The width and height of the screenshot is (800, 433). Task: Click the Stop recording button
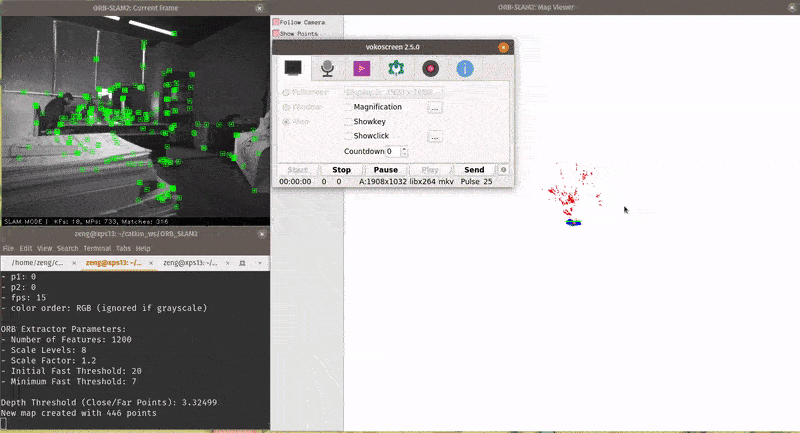pos(341,170)
